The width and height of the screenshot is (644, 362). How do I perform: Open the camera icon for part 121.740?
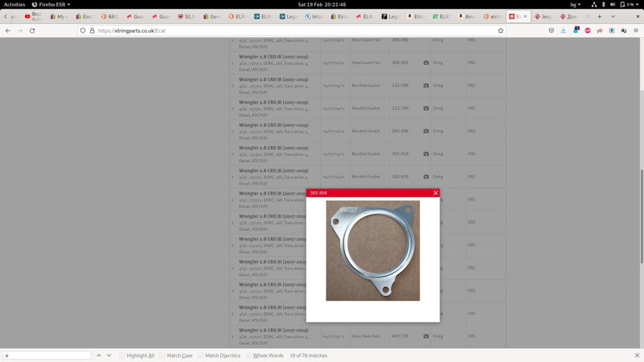coord(426,108)
